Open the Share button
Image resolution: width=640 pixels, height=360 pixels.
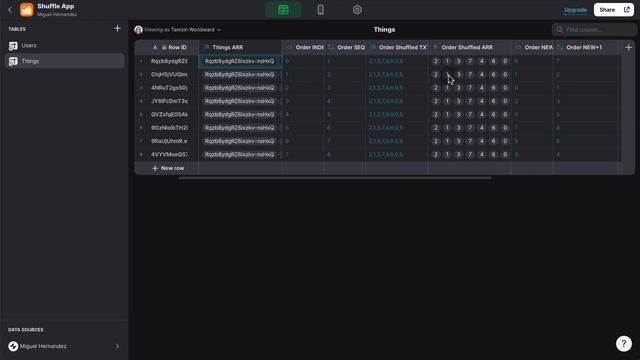[613, 10]
